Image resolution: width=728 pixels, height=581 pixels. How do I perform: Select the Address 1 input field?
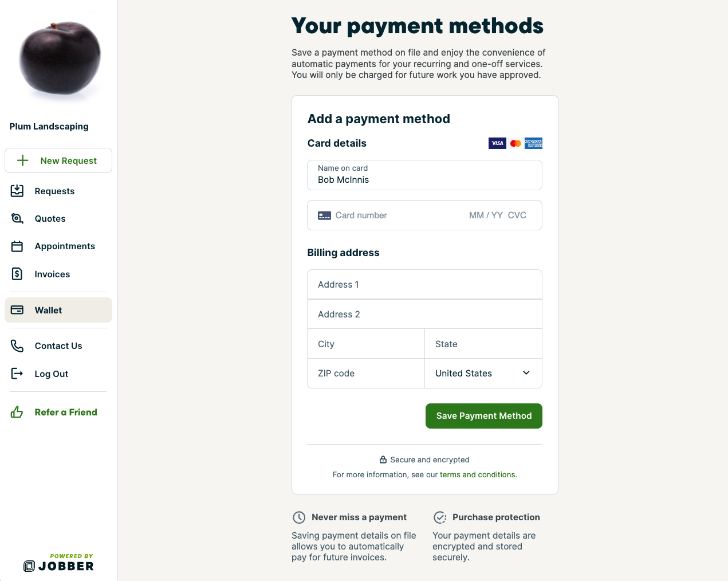coord(424,285)
